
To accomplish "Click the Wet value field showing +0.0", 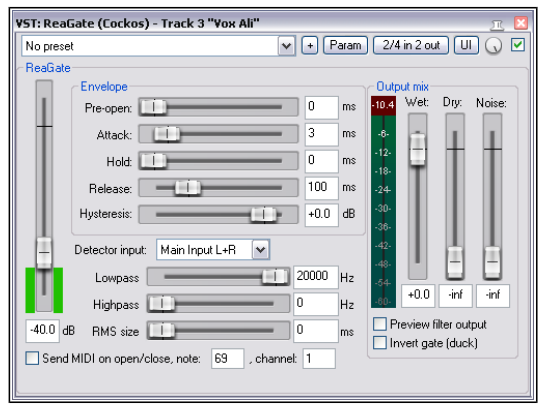I will point(418,296).
